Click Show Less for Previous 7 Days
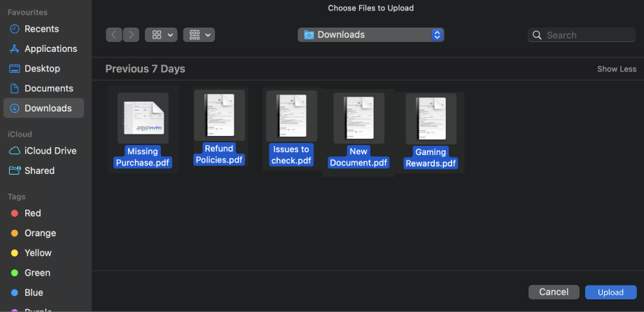 coord(616,69)
